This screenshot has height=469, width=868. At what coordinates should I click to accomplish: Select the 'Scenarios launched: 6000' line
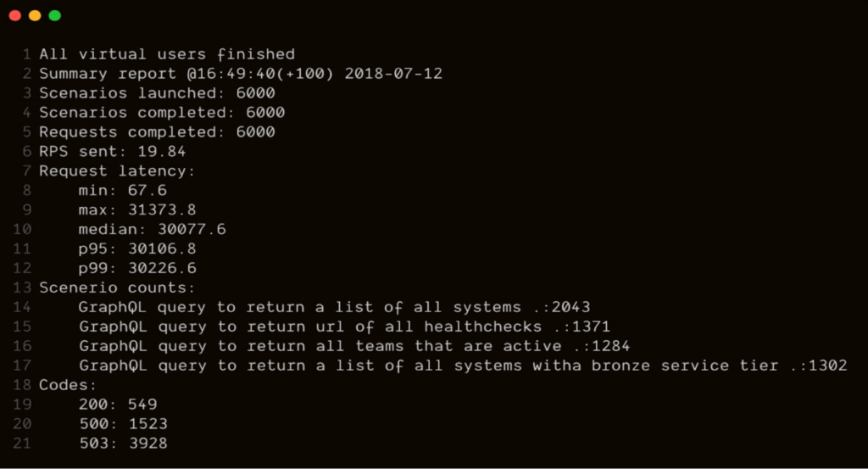(x=157, y=93)
